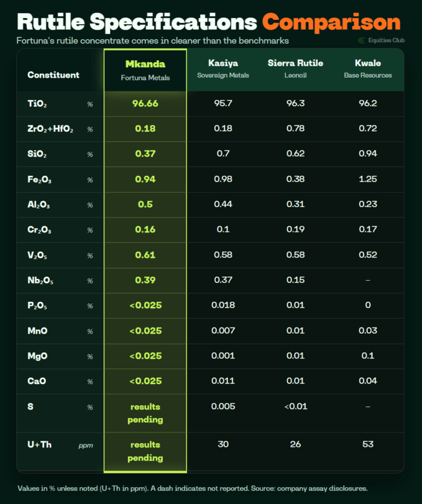Click the subtitle about Fortuna's rutile concentrate

[153, 41]
